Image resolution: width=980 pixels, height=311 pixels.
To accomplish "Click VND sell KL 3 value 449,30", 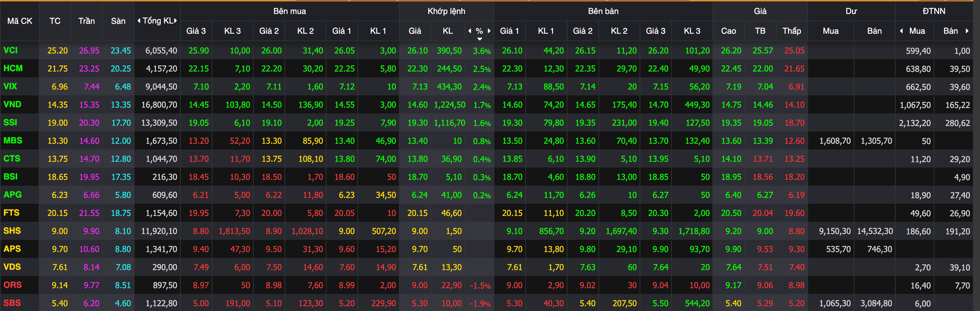I will (x=697, y=105).
